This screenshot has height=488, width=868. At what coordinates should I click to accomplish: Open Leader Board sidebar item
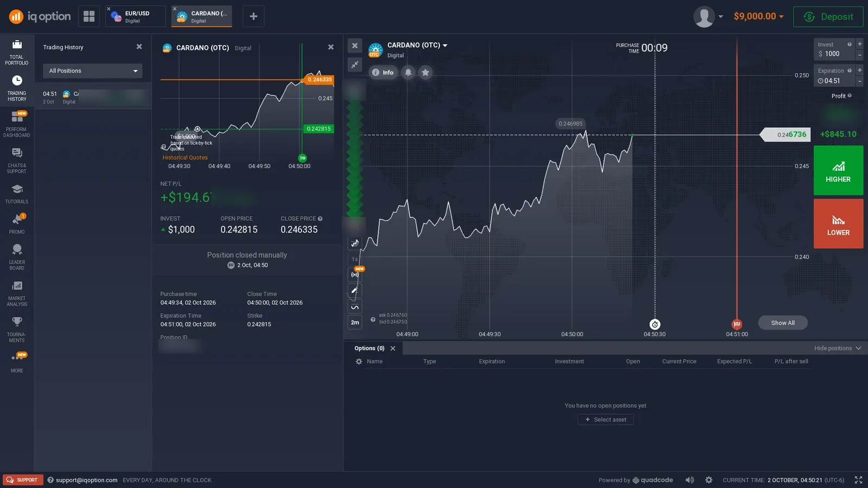pyautogui.click(x=17, y=257)
